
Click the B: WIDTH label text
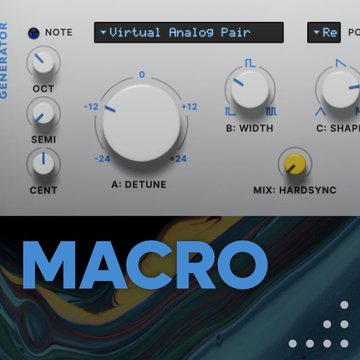pyautogui.click(x=250, y=128)
